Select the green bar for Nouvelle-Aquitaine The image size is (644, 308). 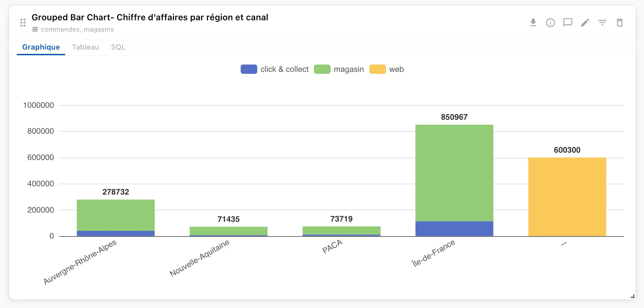point(229,231)
